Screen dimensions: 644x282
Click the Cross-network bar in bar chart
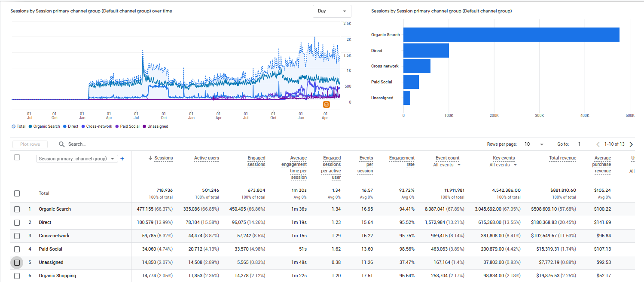[x=417, y=66]
